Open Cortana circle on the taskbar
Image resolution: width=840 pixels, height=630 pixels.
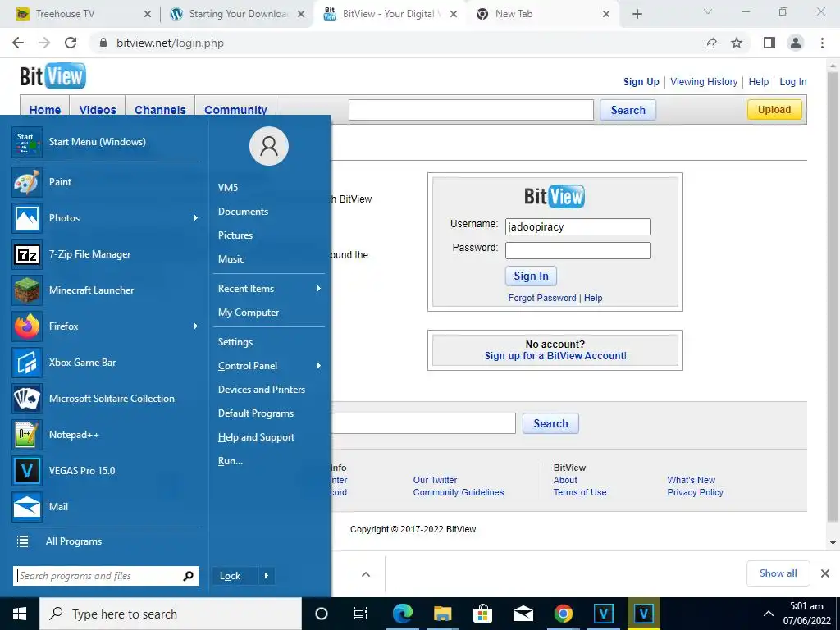click(322, 614)
